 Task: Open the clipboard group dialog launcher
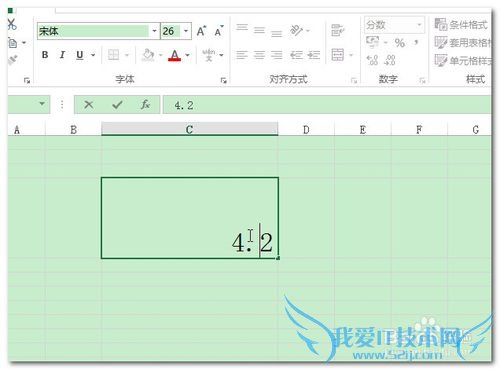pyautogui.click(x=27, y=80)
